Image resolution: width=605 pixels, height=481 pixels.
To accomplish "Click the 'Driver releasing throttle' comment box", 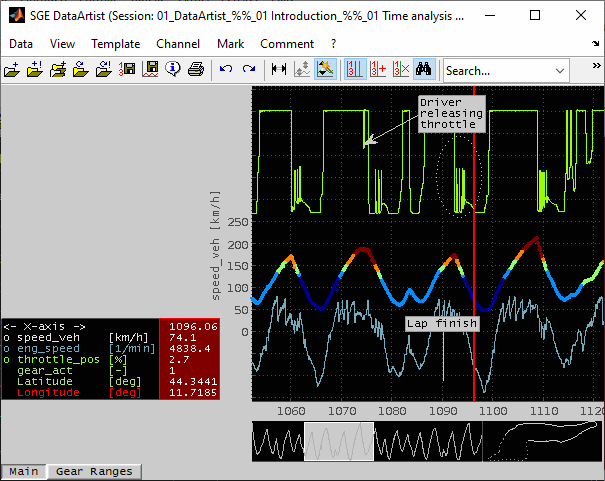I will coord(451,113).
